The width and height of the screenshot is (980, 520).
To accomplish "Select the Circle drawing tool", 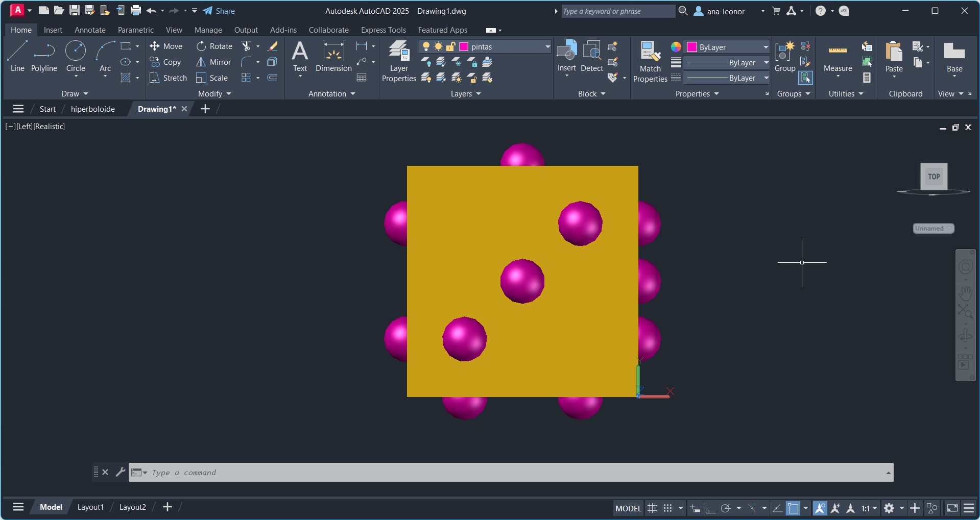I will (76, 57).
